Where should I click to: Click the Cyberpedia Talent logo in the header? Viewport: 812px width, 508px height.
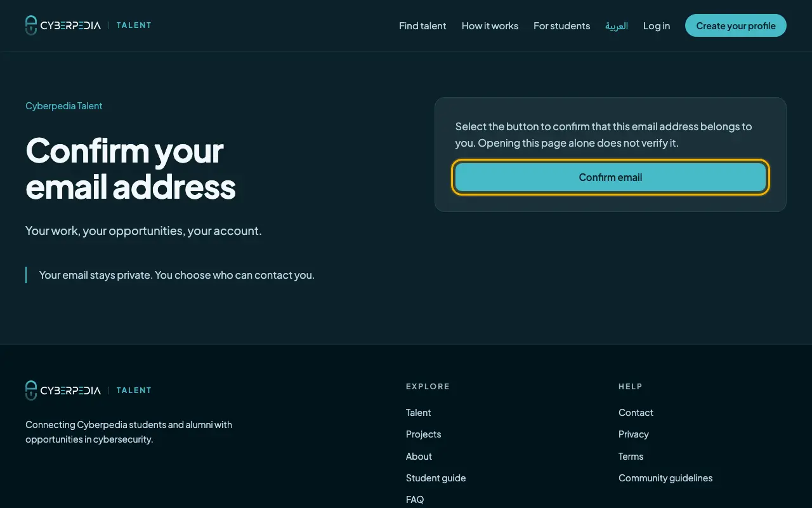[88, 25]
